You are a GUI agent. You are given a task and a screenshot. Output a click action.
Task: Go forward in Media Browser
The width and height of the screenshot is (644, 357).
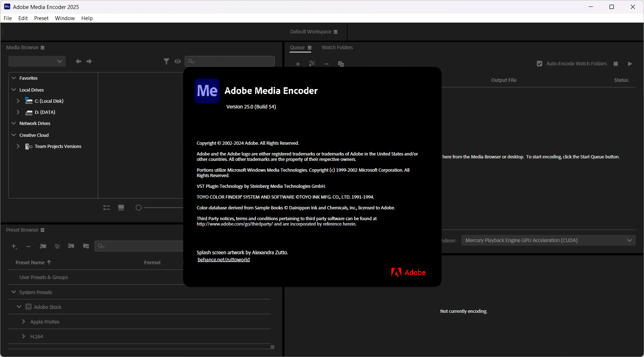(x=89, y=61)
